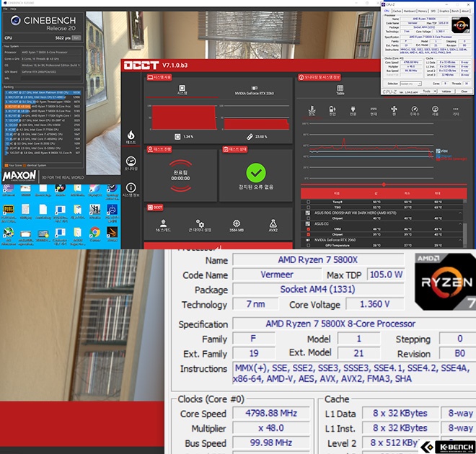This screenshot has height=454, width=476.
Task: Switch to the Mainboard tab in CPU-Z
Action: coord(410,11)
